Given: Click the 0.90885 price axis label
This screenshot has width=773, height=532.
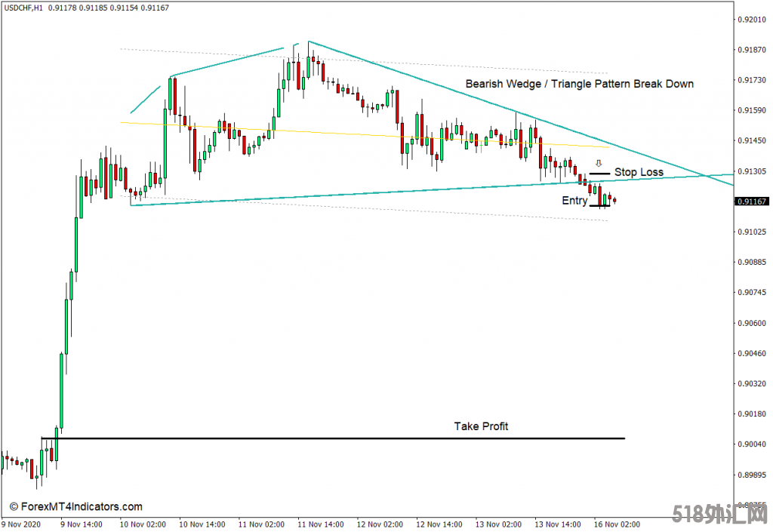Looking at the screenshot, I should click(752, 262).
